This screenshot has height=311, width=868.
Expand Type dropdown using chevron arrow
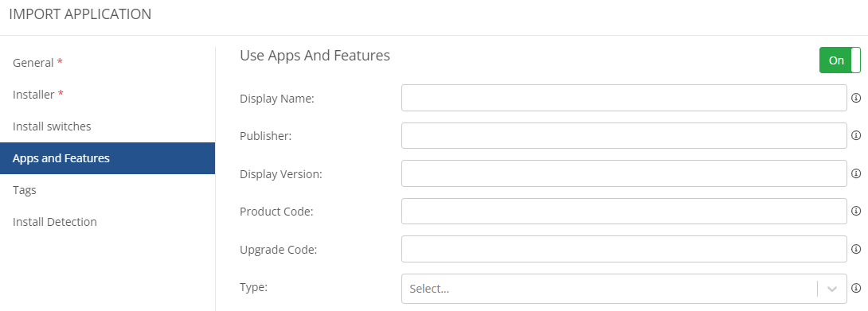832,289
